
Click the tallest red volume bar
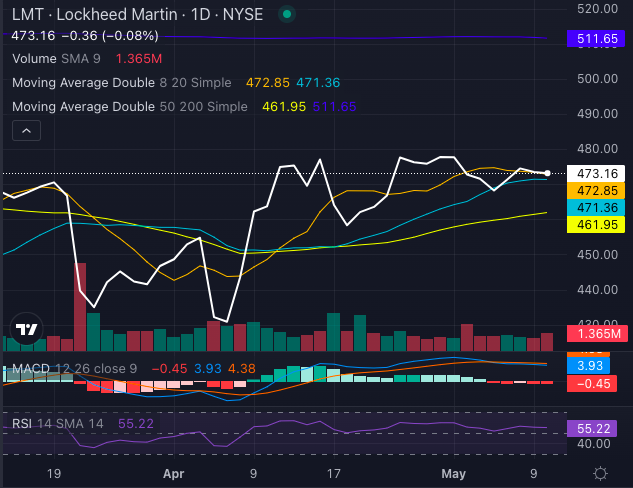[80, 307]
